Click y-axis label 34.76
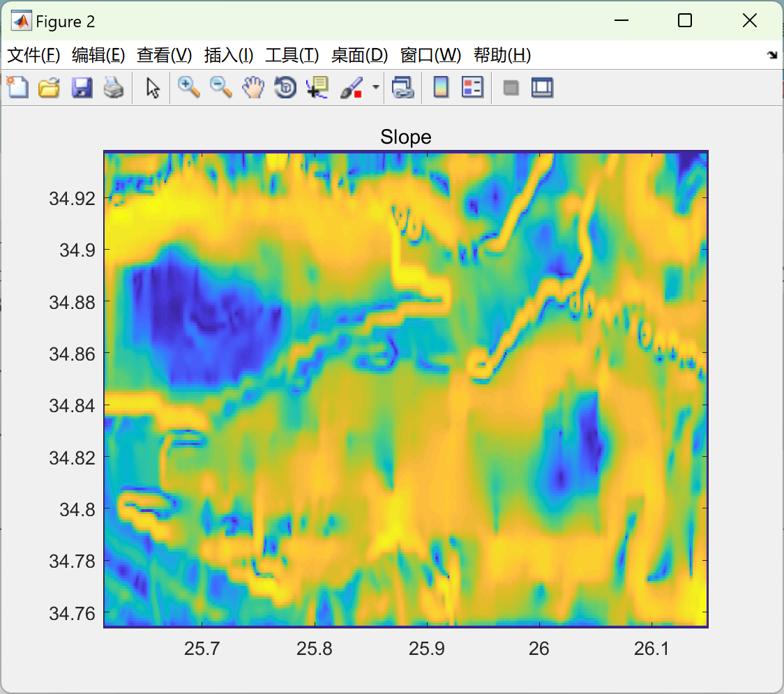Image resolution: width=784 pixels, height=694 pixels. pyautogui.click(x=72, y=613)
